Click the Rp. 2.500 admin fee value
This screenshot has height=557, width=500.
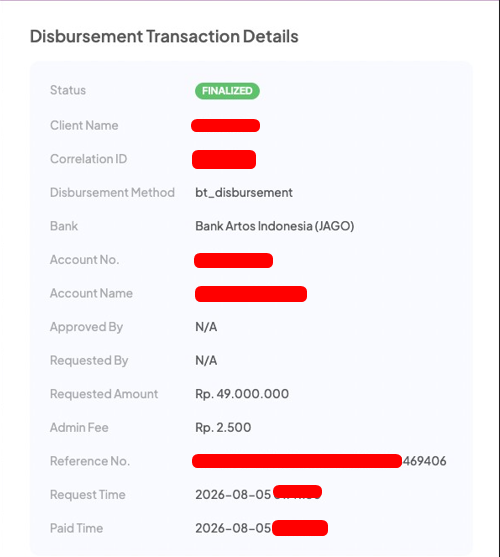223,427
